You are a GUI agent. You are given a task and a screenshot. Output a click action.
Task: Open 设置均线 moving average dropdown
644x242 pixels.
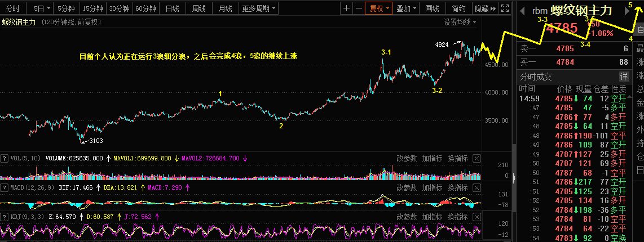pyautogui.click(x=460, y=22)
